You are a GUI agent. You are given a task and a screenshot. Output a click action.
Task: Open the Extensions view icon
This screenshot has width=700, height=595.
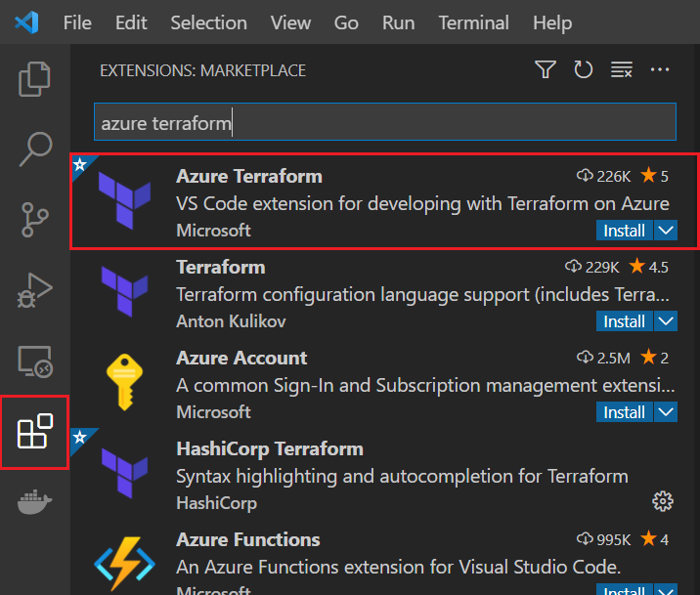35,431
